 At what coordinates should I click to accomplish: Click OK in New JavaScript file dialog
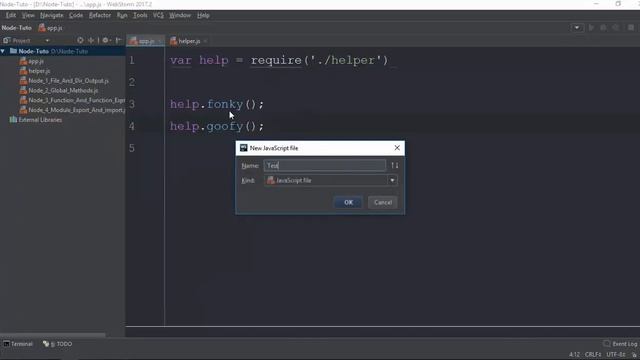click(x=348, y=202)
